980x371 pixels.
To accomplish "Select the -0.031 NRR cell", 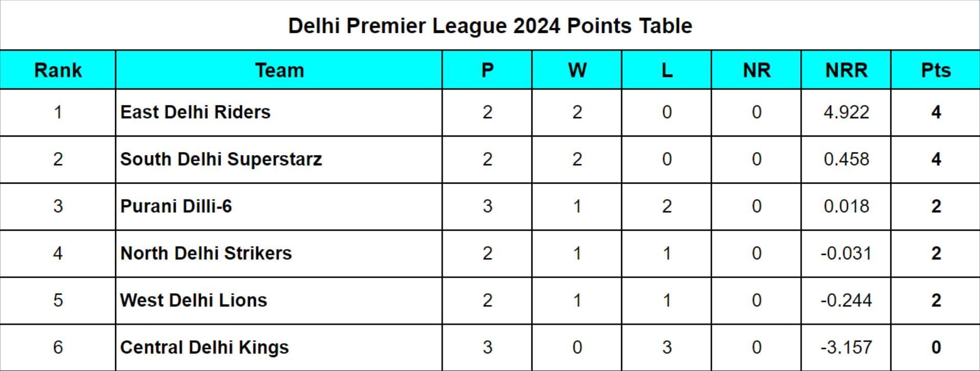I will tap(846, 253).
